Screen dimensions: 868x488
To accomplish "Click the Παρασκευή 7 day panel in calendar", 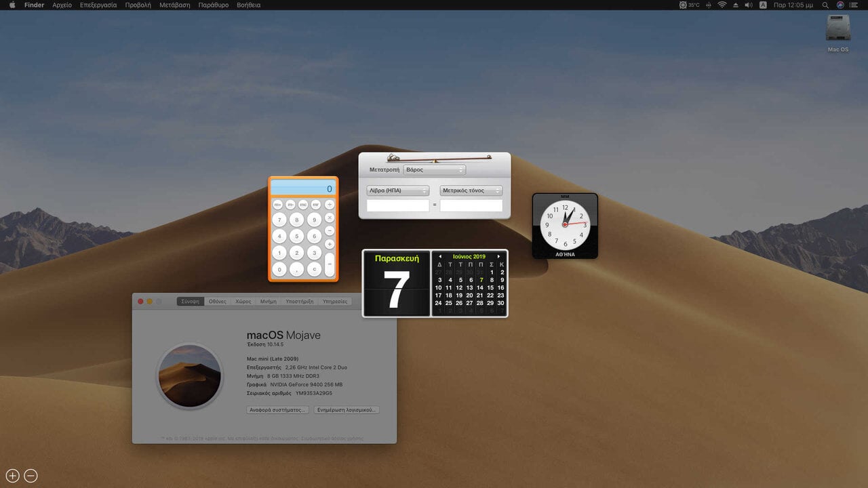I will (397, 283).
